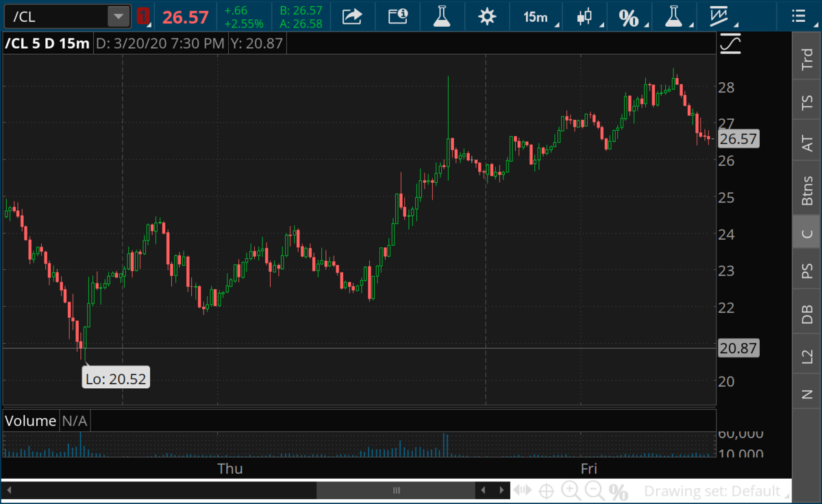Expand the /CL symbol dropdown arrow
Image resolution: width=822 pixels, height=504 pixels.
pyautogui.click(x=119, y=16)
